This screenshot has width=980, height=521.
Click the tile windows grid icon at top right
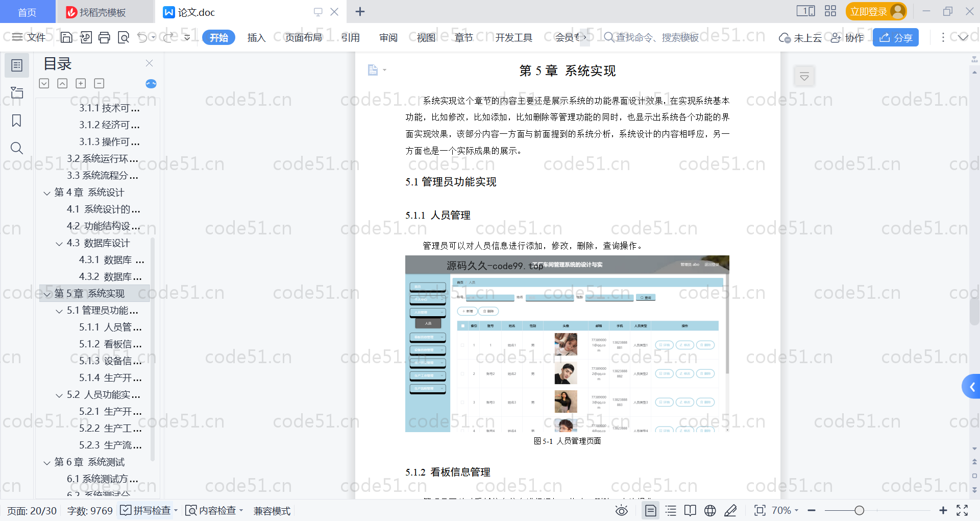point(830,11)
